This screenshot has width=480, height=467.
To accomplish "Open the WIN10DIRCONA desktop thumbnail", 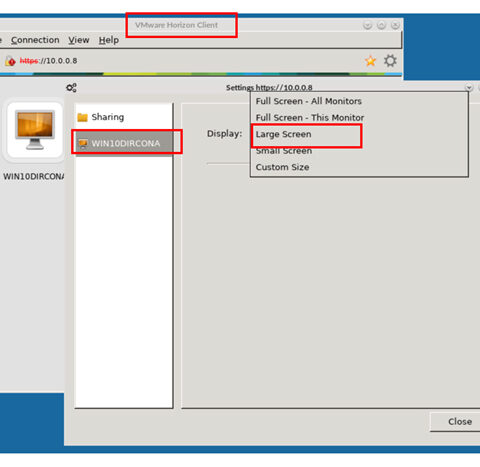I will pos(35,131).
